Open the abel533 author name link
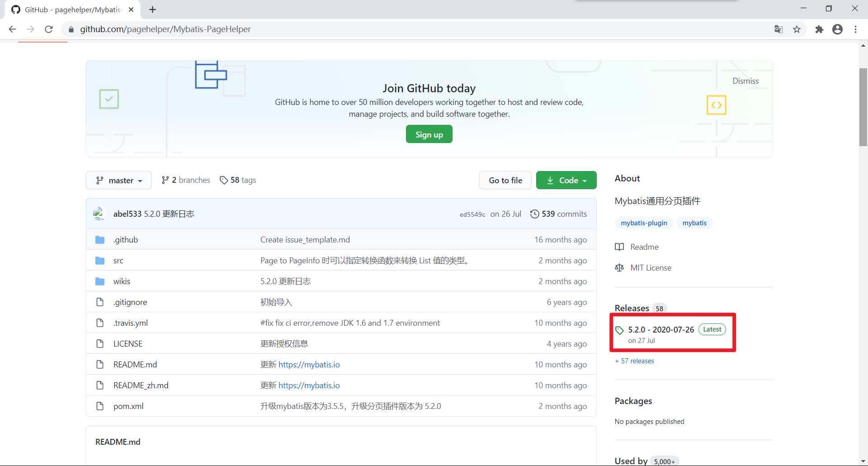 coord(127,214)
